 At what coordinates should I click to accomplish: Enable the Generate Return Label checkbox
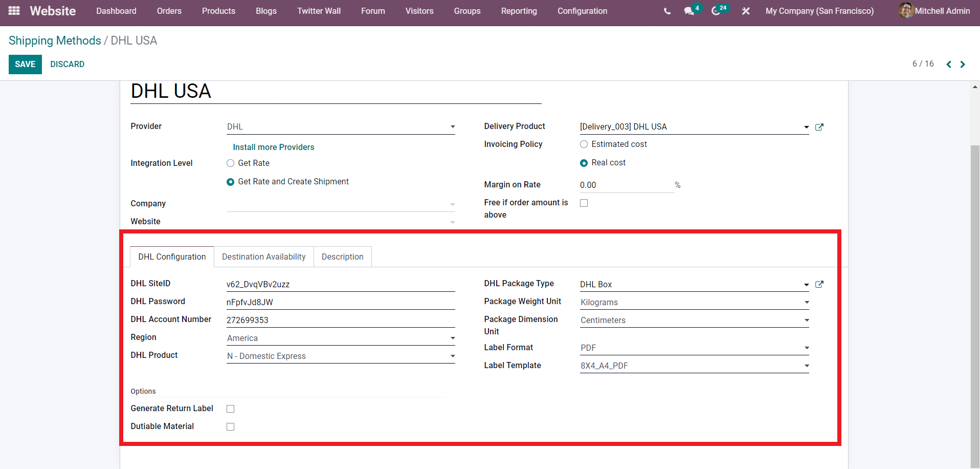pos(230,409)
